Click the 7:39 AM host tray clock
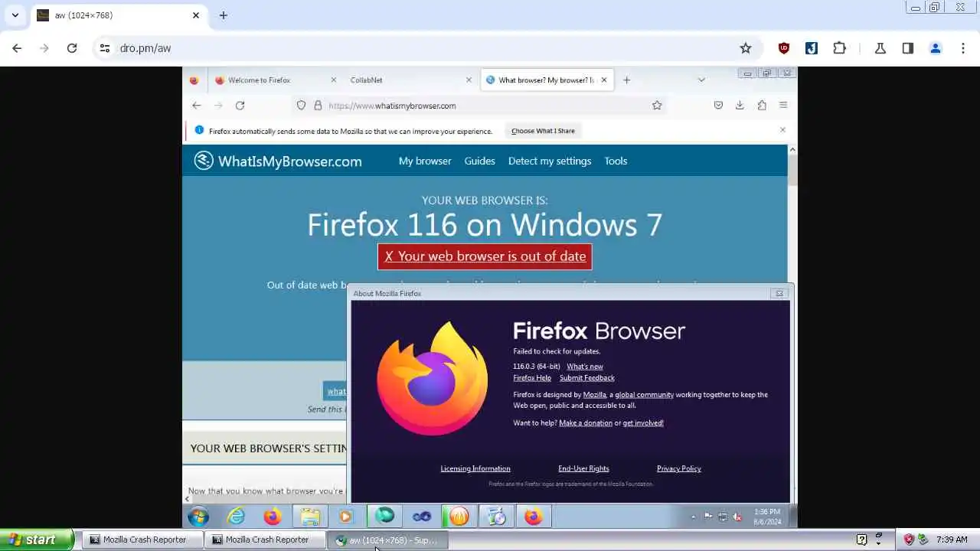The height and width of the screenshot is (551, 980). pos(952,540)
